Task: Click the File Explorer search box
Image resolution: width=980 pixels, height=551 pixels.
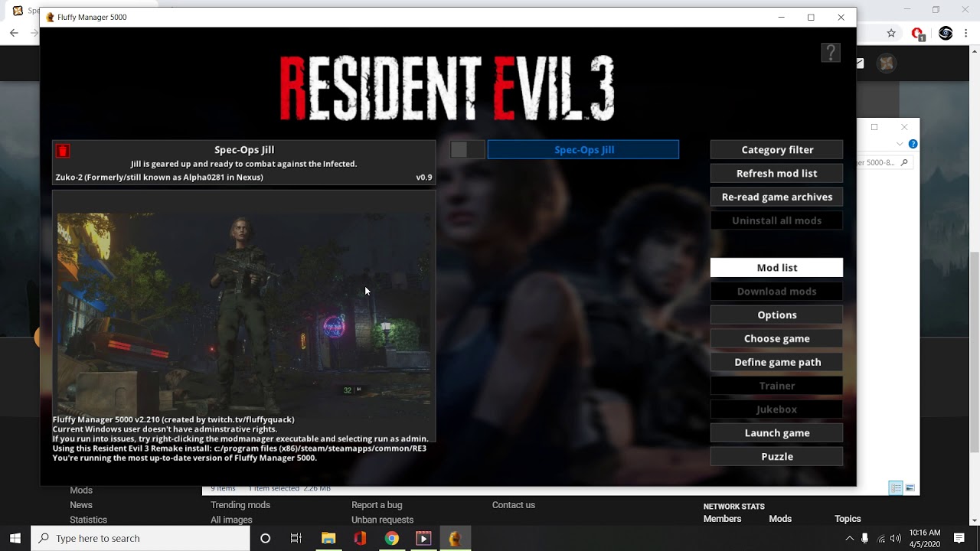Action: point(884,162)
